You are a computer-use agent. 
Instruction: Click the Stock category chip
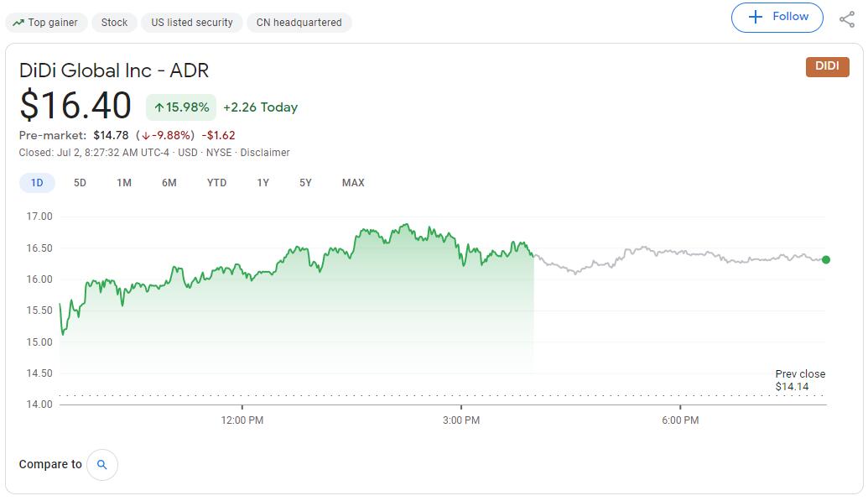click(x=114, y=23)
